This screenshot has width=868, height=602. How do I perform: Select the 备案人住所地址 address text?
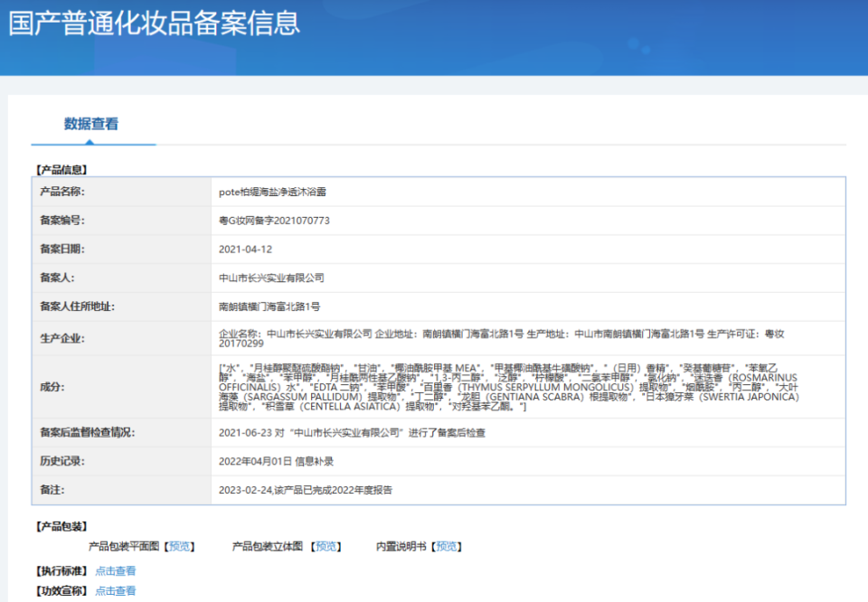(269, 306)
